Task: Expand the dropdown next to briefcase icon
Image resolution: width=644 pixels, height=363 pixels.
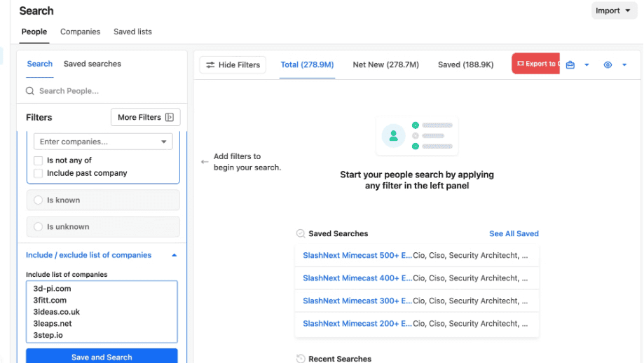Action: coord(587,65)
